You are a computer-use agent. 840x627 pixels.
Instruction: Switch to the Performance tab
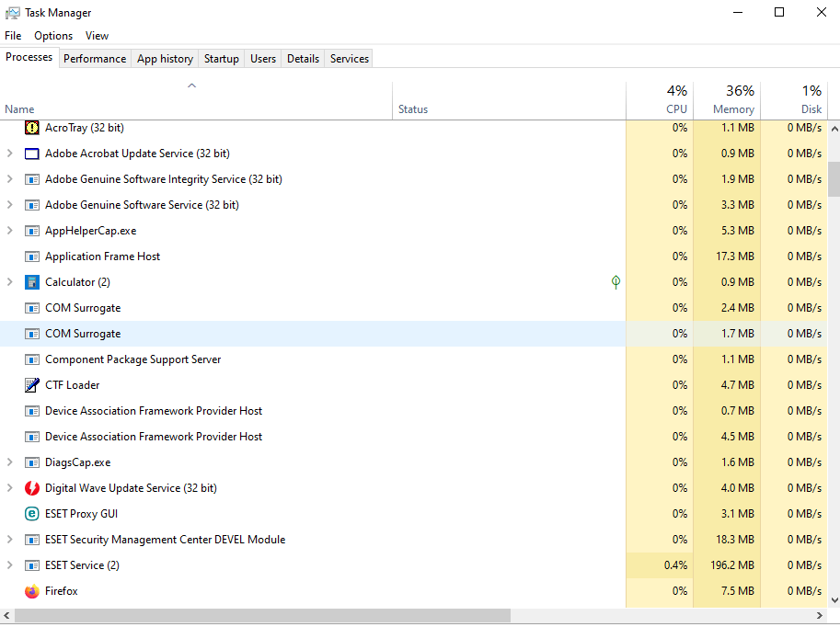click(95, 58)
